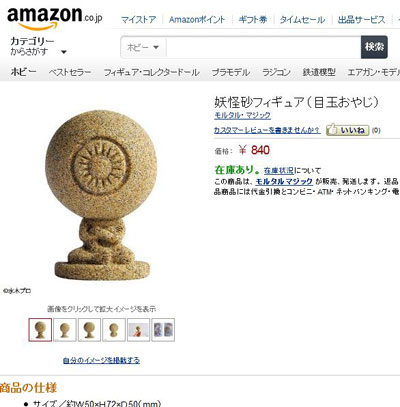400x407 pixels.
Task: Go to the タイムセール page
Action: (302, 20)
